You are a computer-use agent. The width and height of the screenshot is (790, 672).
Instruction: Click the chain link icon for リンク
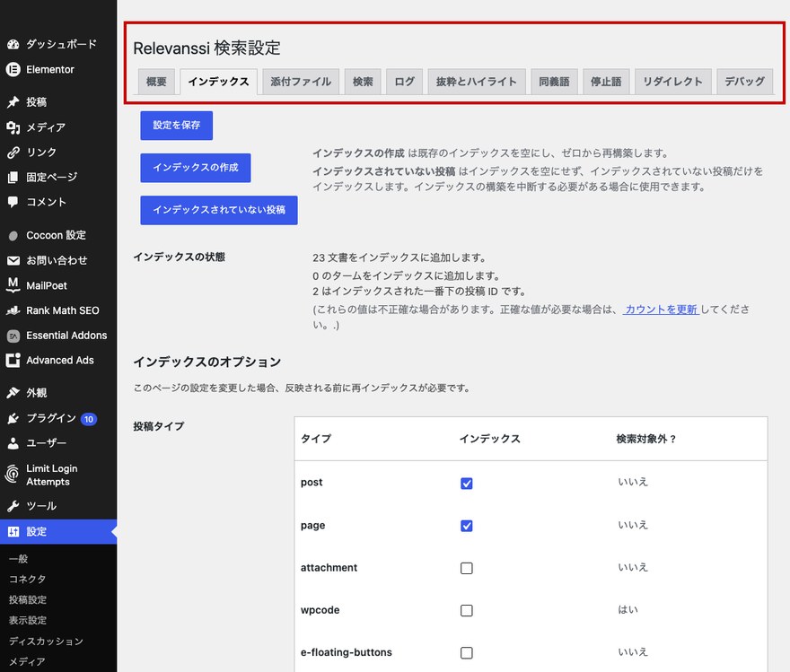tap(13, 152)
